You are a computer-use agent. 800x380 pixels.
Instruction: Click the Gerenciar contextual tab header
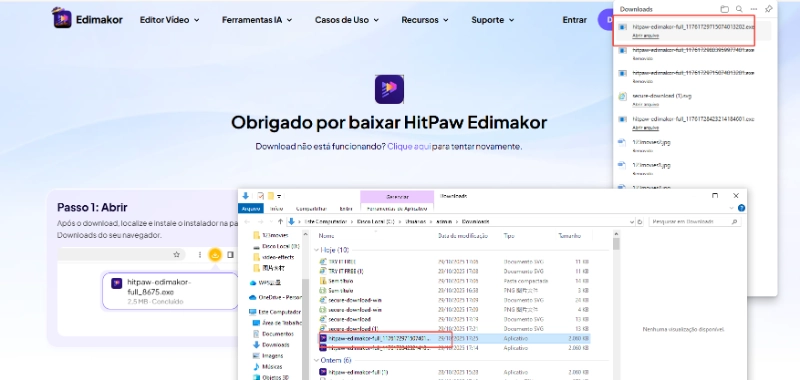tap(397, 196)
